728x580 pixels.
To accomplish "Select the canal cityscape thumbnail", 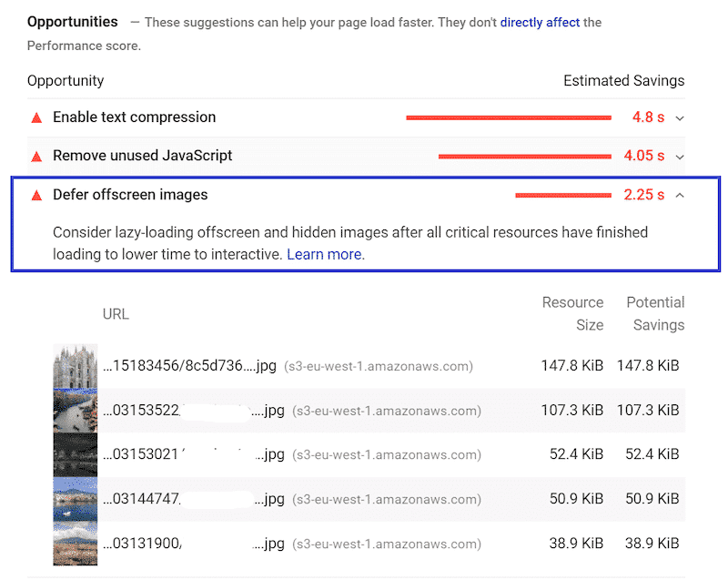I will point(76,410).
